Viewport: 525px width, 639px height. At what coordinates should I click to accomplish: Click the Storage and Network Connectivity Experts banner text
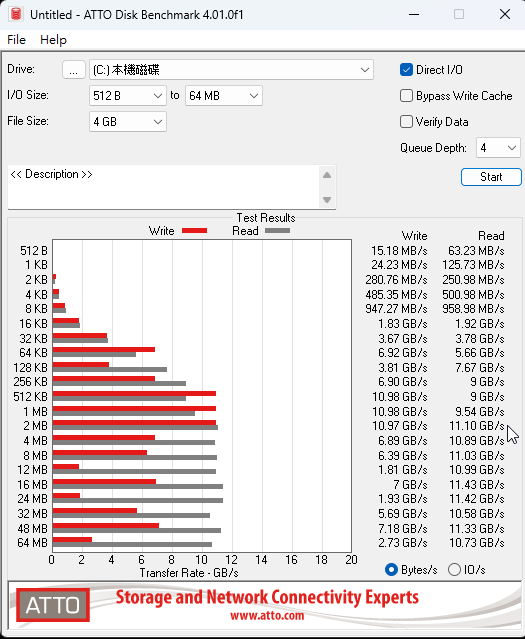pyautogui.click(x=267, y=597)
